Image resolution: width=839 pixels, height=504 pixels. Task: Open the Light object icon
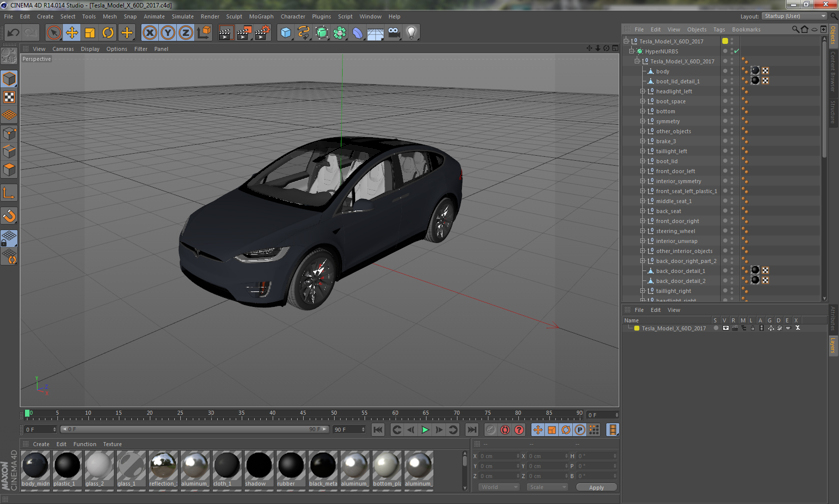click(x=411, y=33)
